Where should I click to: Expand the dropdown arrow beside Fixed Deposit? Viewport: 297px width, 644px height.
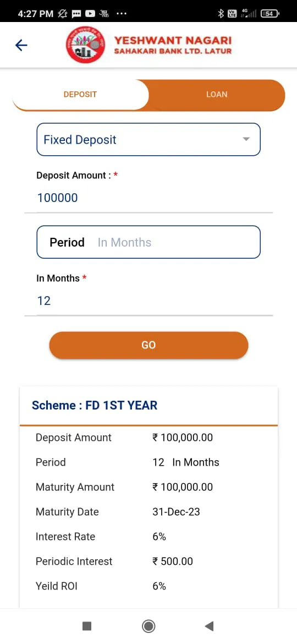pyautogui.click(x=246, y=139)
